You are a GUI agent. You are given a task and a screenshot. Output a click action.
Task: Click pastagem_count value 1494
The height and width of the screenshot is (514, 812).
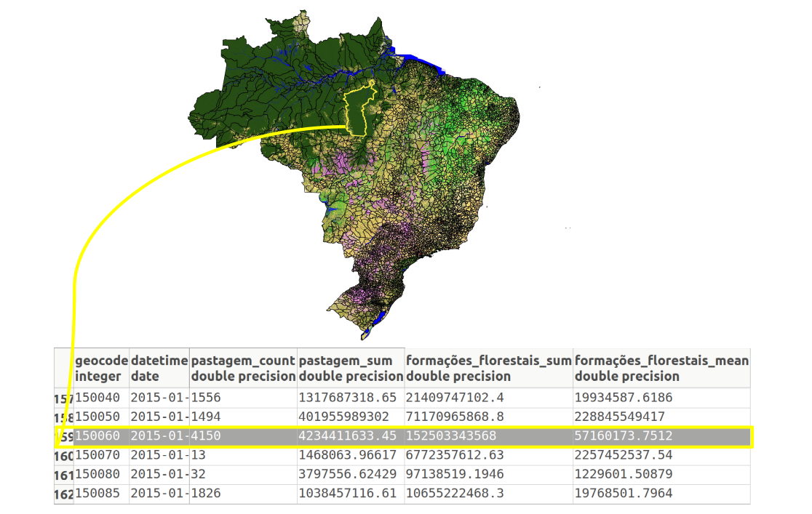[x=206, y=417]
